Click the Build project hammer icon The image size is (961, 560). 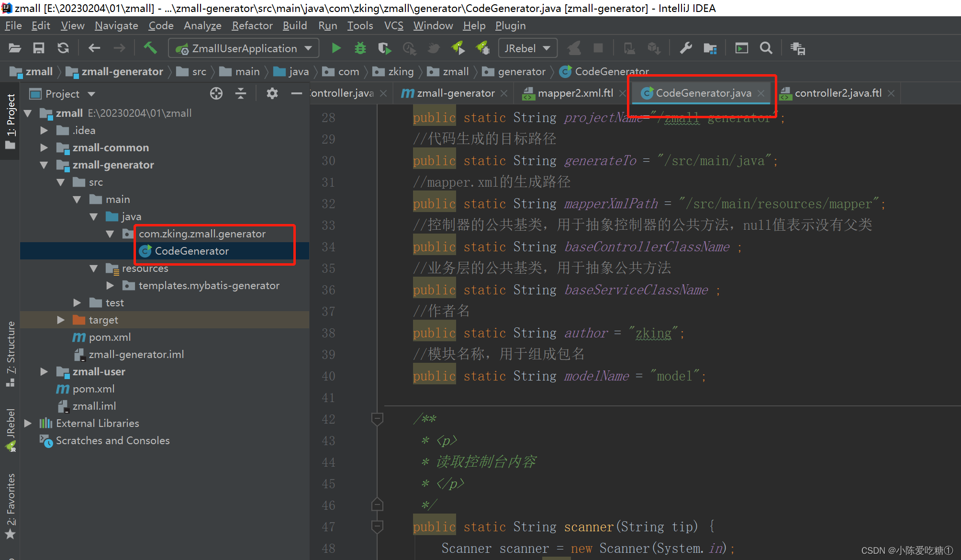click(150, 48)
